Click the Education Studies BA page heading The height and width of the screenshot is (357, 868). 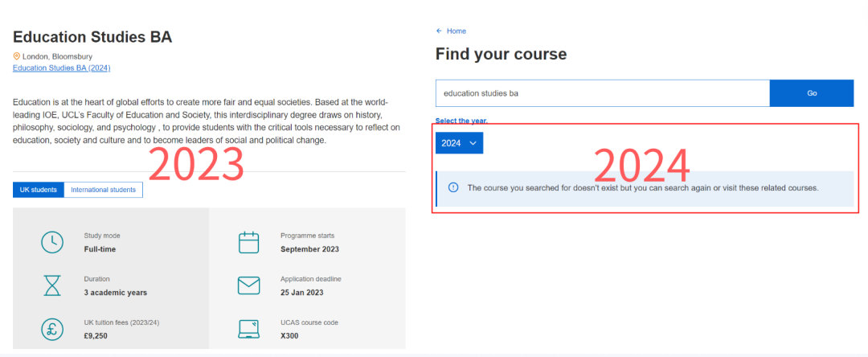pos(92,37)
